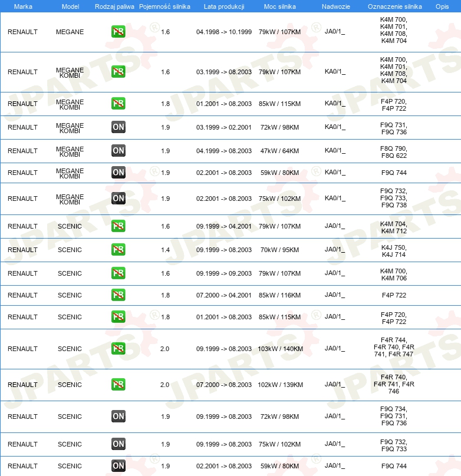Click body code KA0/1_ in the F8Q 790 row
Screen dimensions: 461x476
click(x=335, y=151)
